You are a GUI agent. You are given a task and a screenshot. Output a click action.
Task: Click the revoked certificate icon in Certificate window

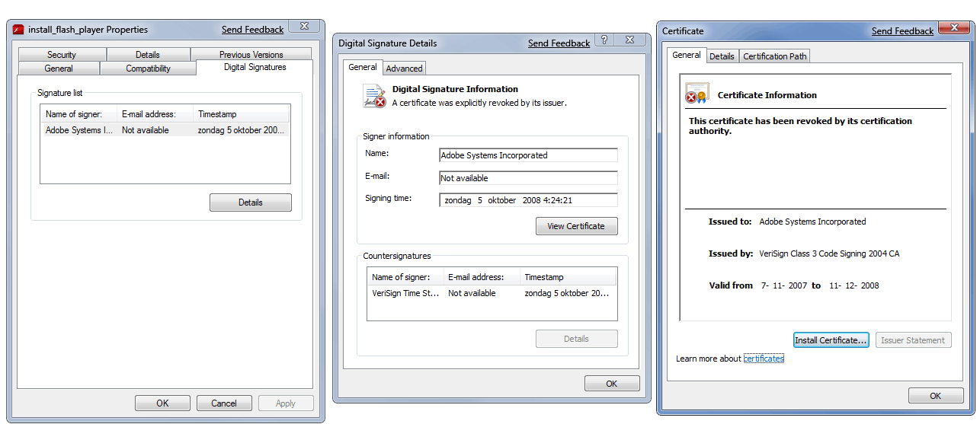(697, 94)
